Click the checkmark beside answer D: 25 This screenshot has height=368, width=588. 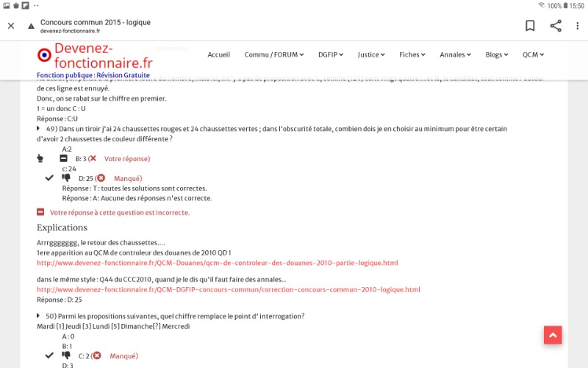click(49, 178)
